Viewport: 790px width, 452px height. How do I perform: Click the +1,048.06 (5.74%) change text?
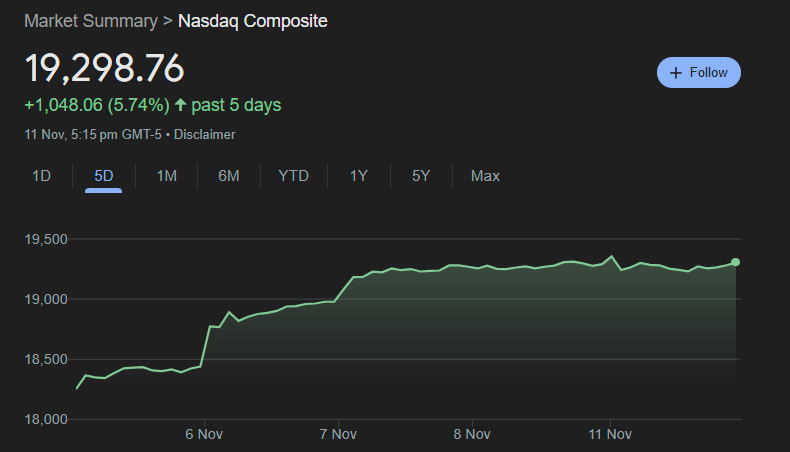click(97, 105)
